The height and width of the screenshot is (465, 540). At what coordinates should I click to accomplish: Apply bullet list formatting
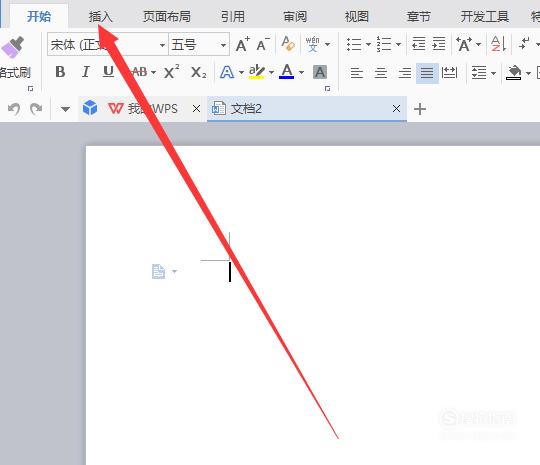point(354,44)
